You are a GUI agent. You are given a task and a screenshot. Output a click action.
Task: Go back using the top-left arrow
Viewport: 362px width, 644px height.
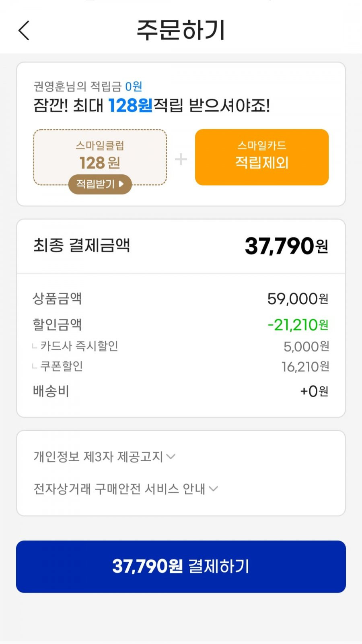tap(24, 31)
